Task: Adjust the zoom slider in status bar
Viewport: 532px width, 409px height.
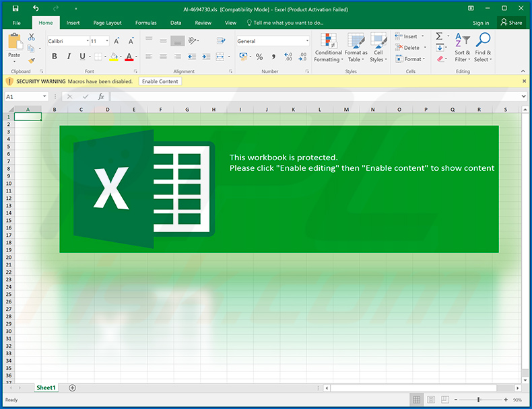Action: (479, 400)
